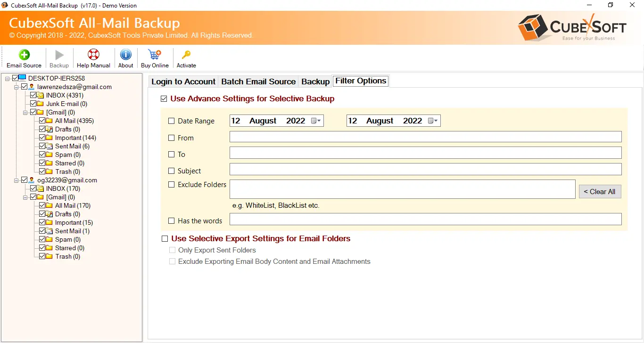Viewport: 644px width, 343px height.
Task: Select Drafts (0) under lawrenzedsza account
Action: point(67,129)
